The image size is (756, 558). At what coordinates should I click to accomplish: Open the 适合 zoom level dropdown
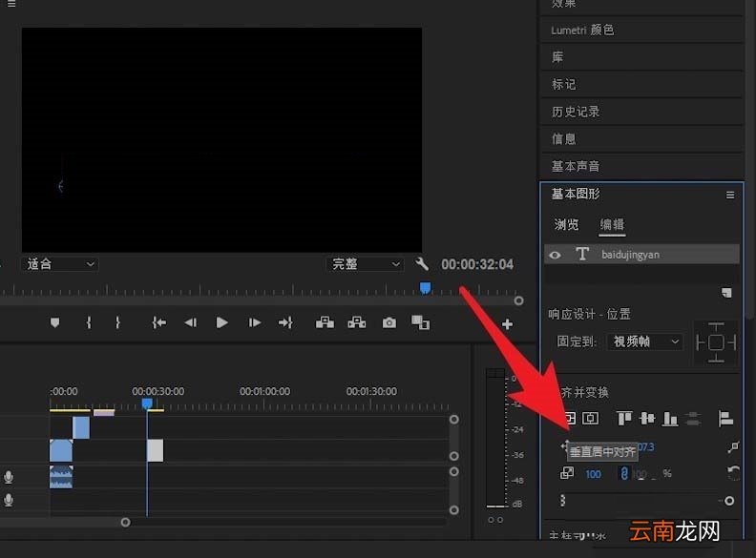pyautogui.click(x=60, y=264)
